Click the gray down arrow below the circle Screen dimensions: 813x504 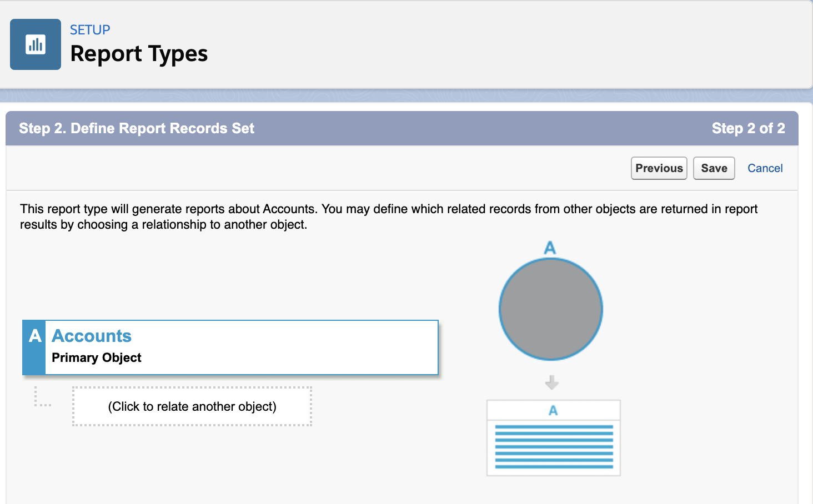(551, 382)
